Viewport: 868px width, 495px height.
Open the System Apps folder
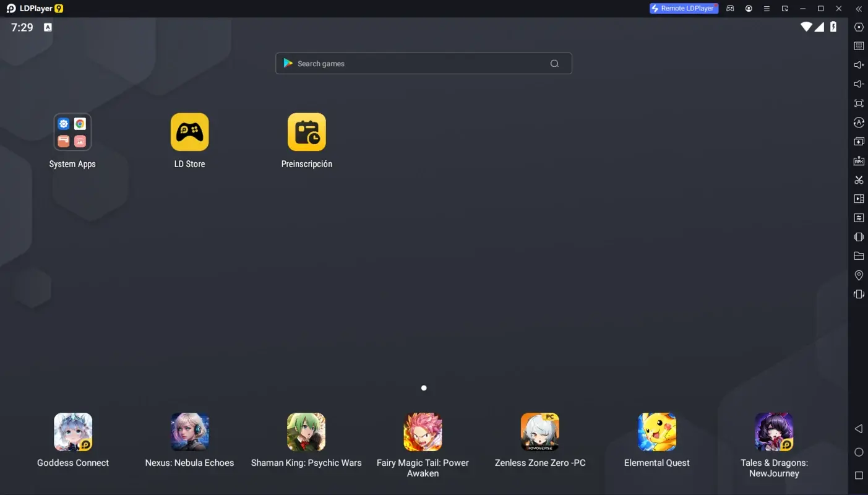[72, 132]
